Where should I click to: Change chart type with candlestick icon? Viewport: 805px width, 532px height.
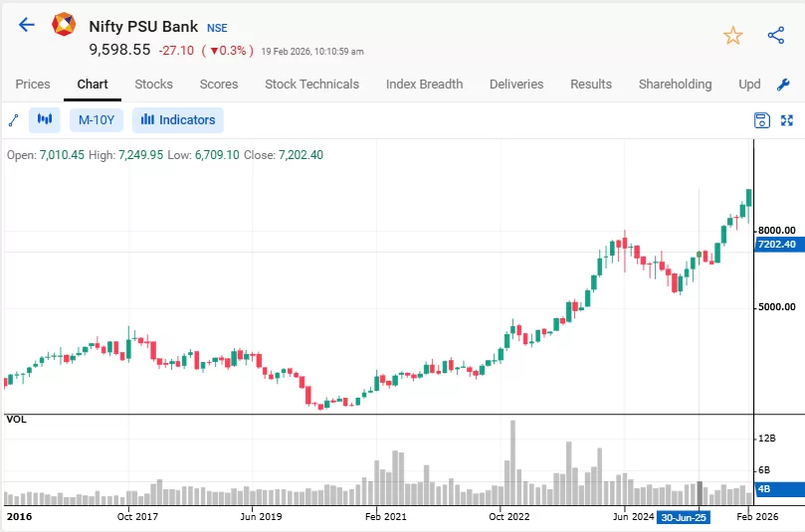coord(45,120)
